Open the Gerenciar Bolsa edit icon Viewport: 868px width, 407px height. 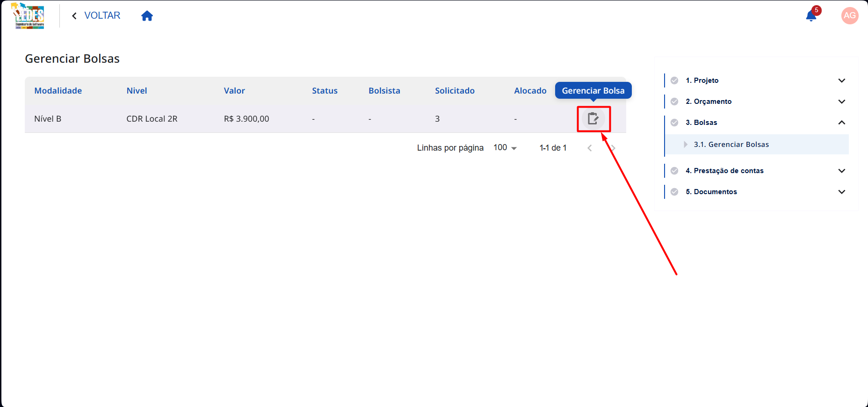point(593,119)
